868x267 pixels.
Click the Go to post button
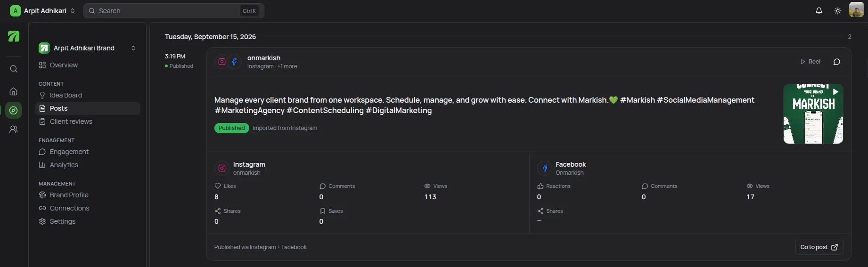(x=819, y=247)
